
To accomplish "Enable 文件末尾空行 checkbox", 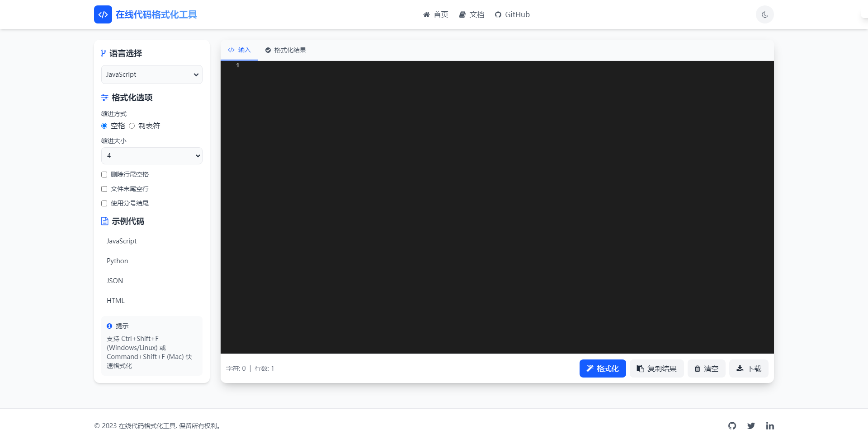I will pos(104,189).
